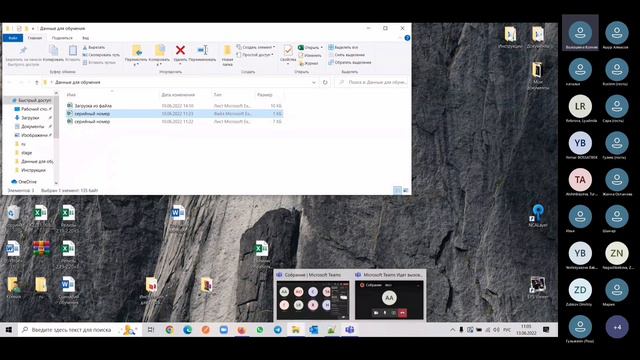The image size is (640, 360).
Task: Click the Refresh icon beside address bar
Action: point(325,82)
